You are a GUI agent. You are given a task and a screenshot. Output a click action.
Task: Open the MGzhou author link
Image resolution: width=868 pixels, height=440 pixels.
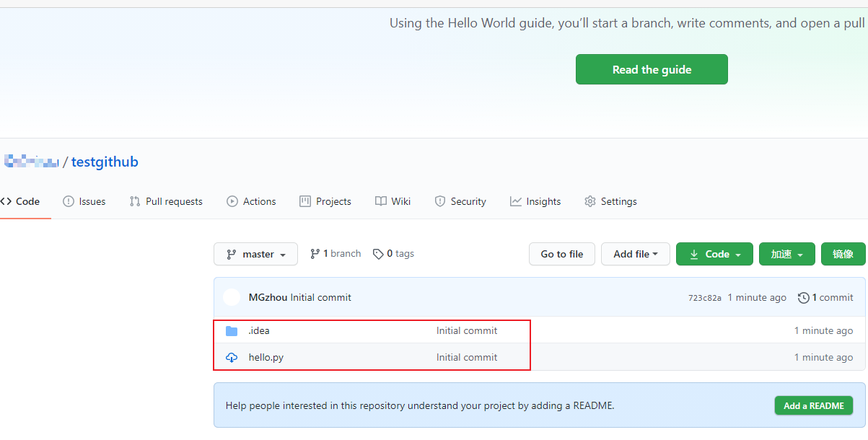pos(268,297)
